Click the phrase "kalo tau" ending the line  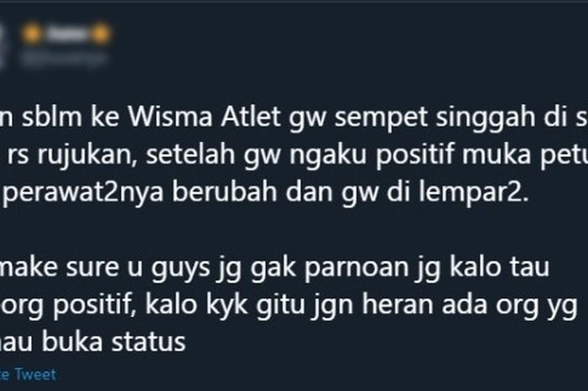[x=499, y=267]
